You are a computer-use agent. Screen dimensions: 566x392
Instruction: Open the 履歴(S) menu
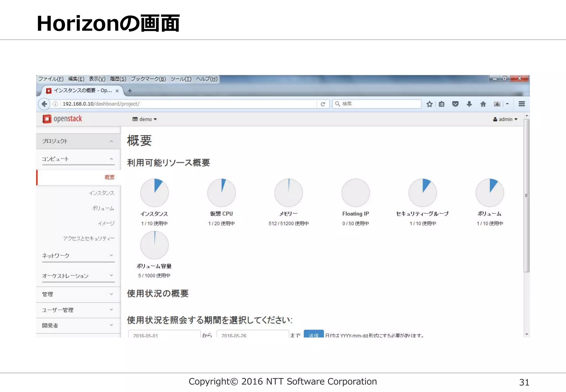tap(118, 79)
